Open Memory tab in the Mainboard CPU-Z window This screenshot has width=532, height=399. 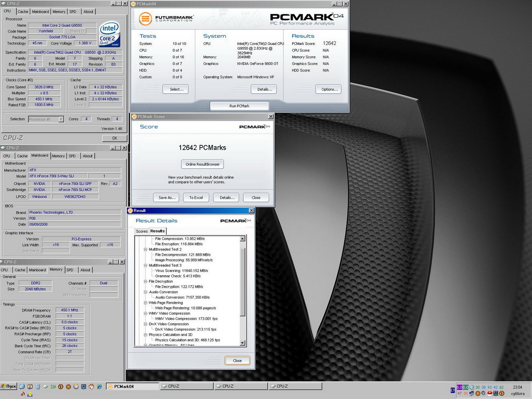tap(58, 156)
